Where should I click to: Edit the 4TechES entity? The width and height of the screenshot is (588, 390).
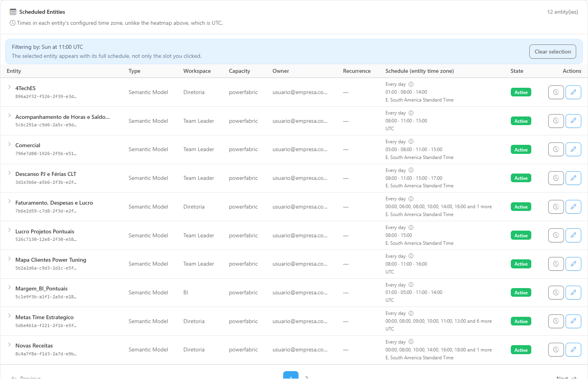[x=573, y=92]
